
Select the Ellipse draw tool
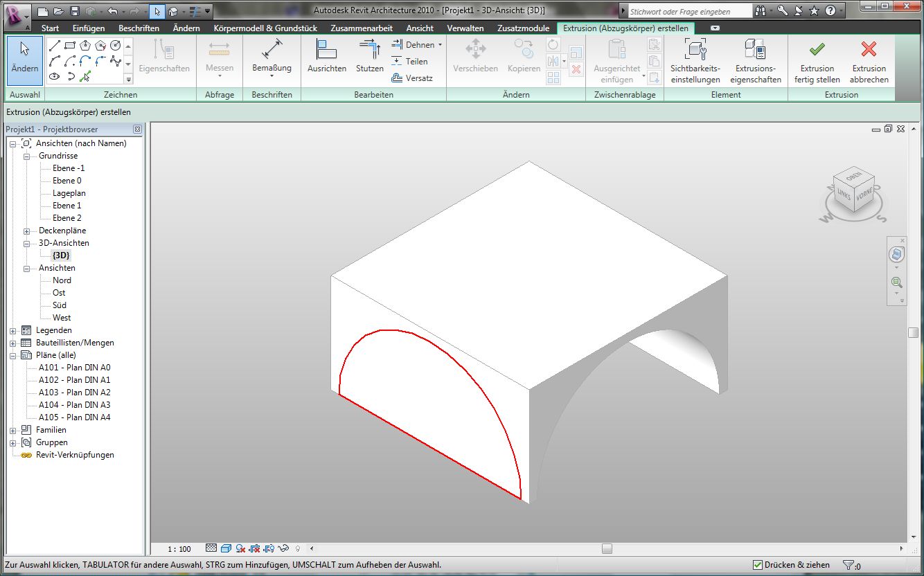[x=55, y=76]
